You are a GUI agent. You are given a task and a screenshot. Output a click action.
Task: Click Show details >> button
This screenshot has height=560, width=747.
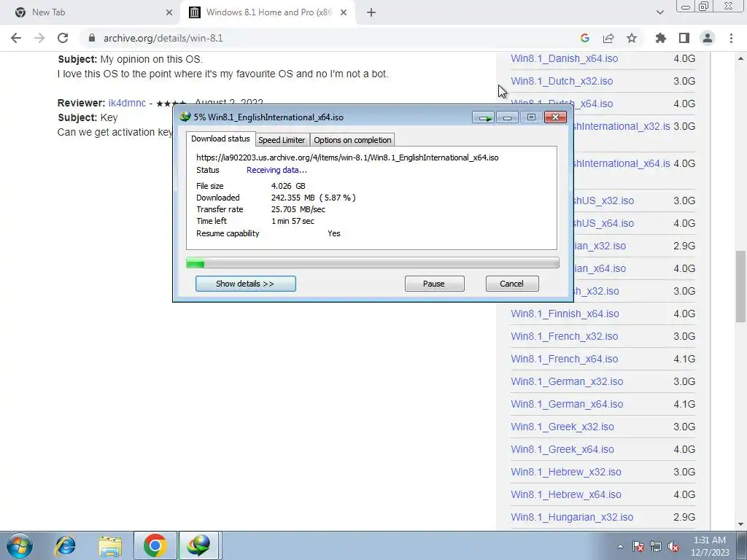coord(245,284)
